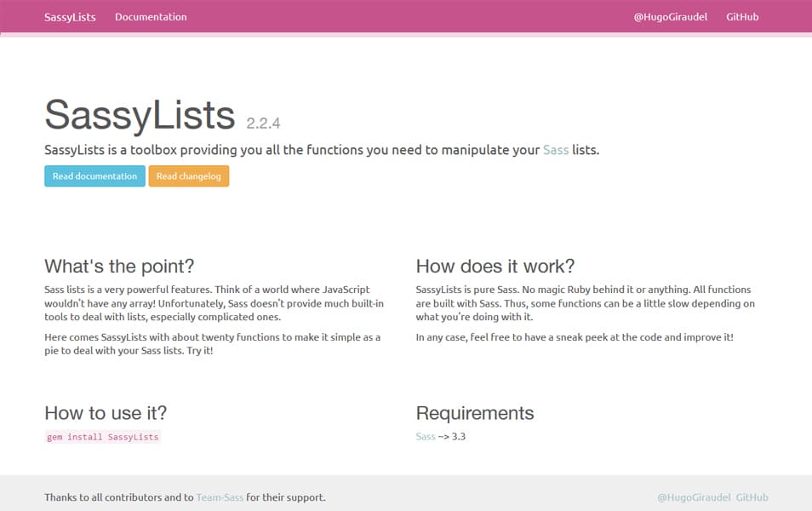Click the What's the point? heading

(x=119, y=266)
